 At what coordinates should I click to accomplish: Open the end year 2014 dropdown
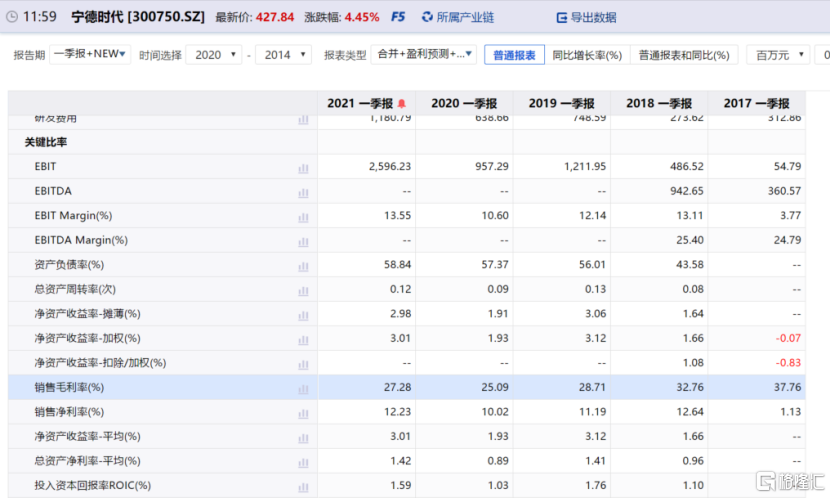coord(284,55)
